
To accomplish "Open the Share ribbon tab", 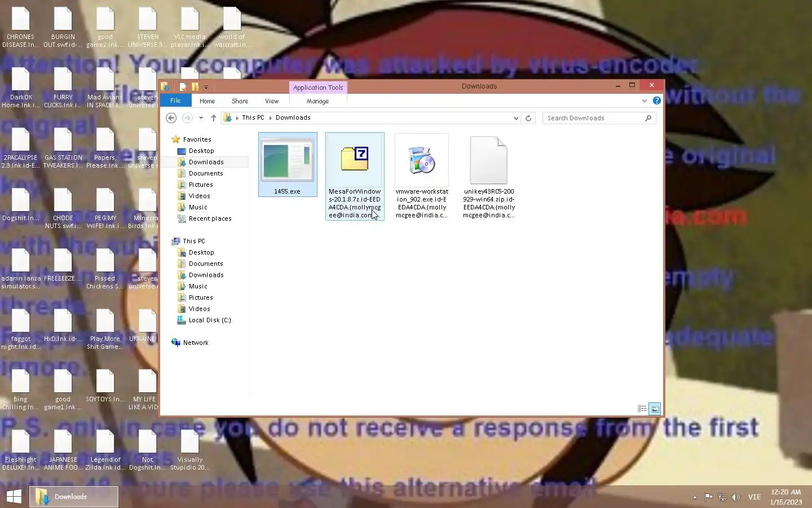I will click(x=240, y=101).
